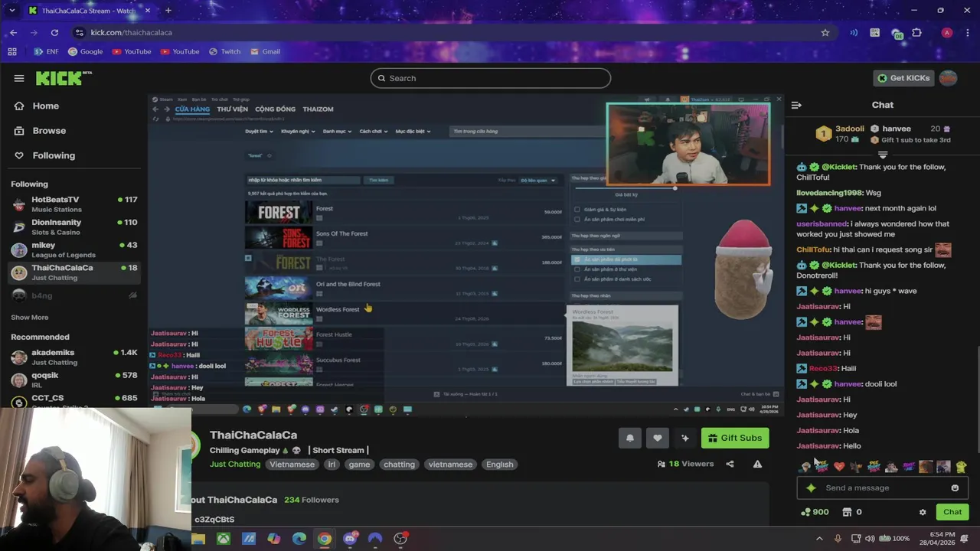Viewport: 980px width, 551px height.
Task: Select the English tag
Action: pos(499,464)
